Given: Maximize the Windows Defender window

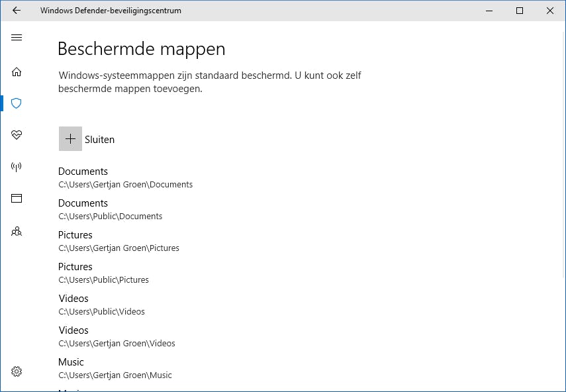Looking at the screenshot, I should pyautogui.click(x=519, y=11).
